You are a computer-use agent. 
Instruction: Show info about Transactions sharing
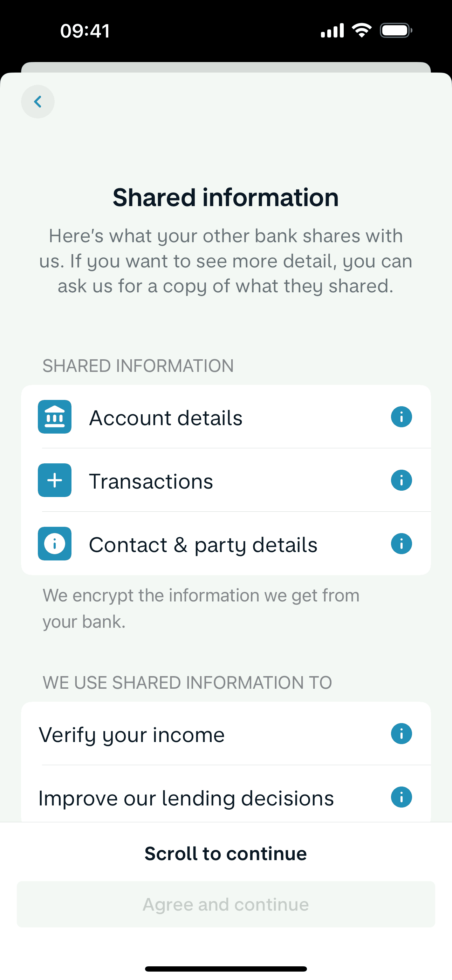coord(401,480)
